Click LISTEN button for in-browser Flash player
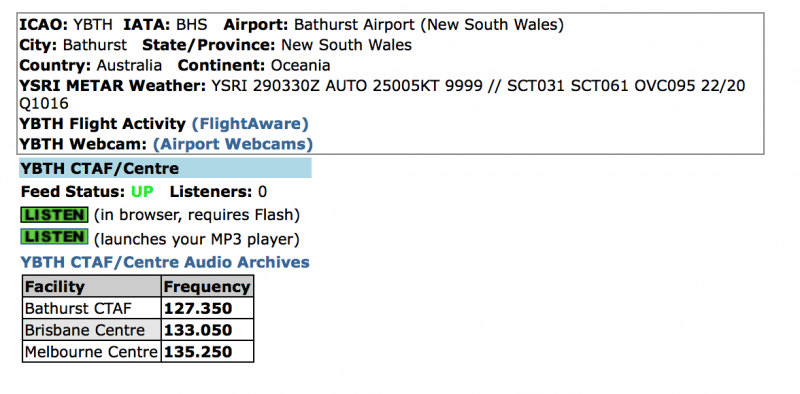 54,215
